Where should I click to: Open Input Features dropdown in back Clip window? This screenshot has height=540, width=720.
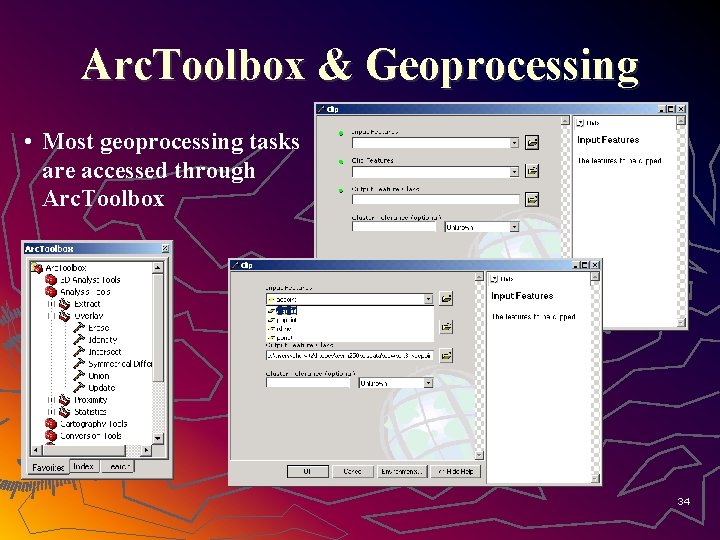point(514,143)
